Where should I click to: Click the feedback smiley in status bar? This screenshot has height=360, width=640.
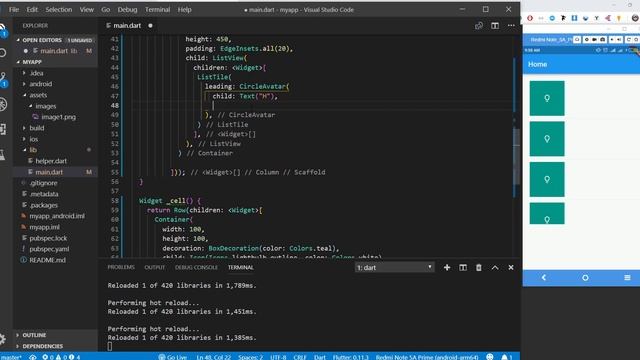point(490,357)
